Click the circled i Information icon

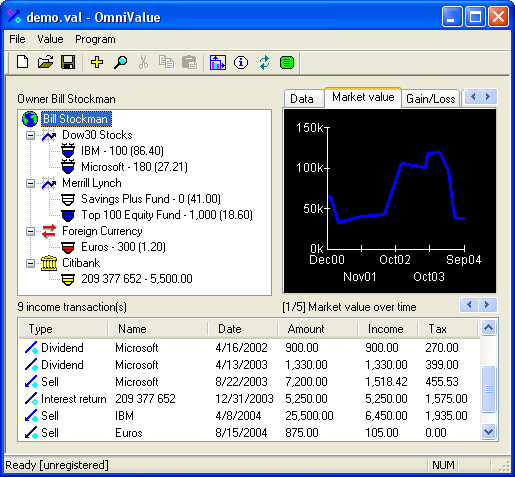pos(241,62)
